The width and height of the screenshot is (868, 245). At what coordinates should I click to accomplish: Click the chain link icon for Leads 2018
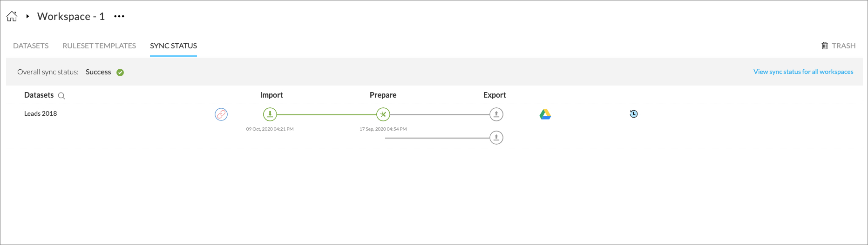tap(221, 114)
